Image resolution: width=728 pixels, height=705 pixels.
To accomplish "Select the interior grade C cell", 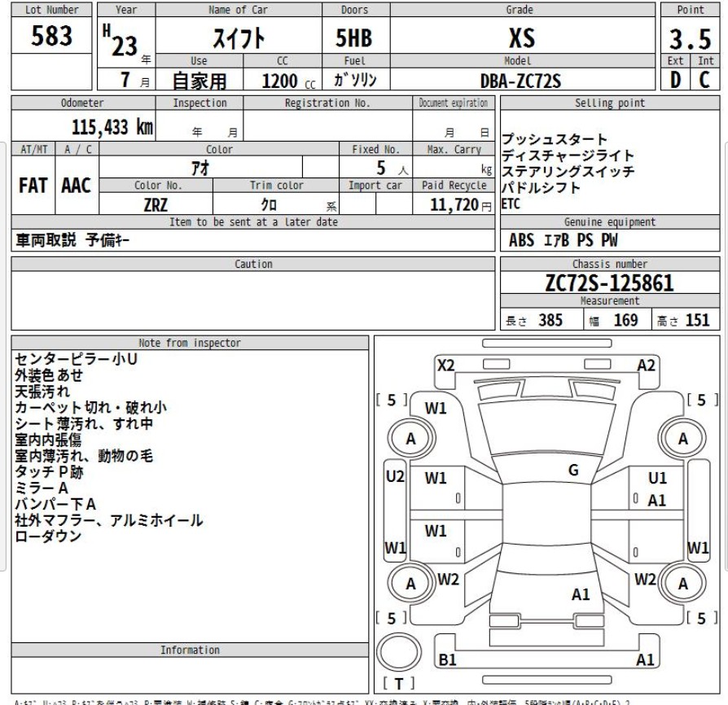I will 705,79.
